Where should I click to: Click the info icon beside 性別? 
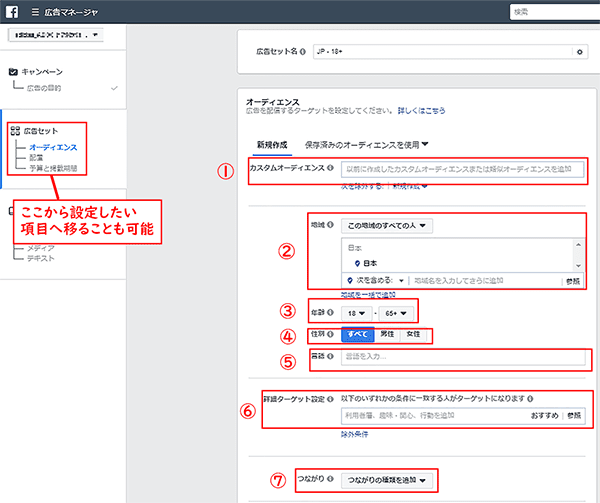(330, 334)
